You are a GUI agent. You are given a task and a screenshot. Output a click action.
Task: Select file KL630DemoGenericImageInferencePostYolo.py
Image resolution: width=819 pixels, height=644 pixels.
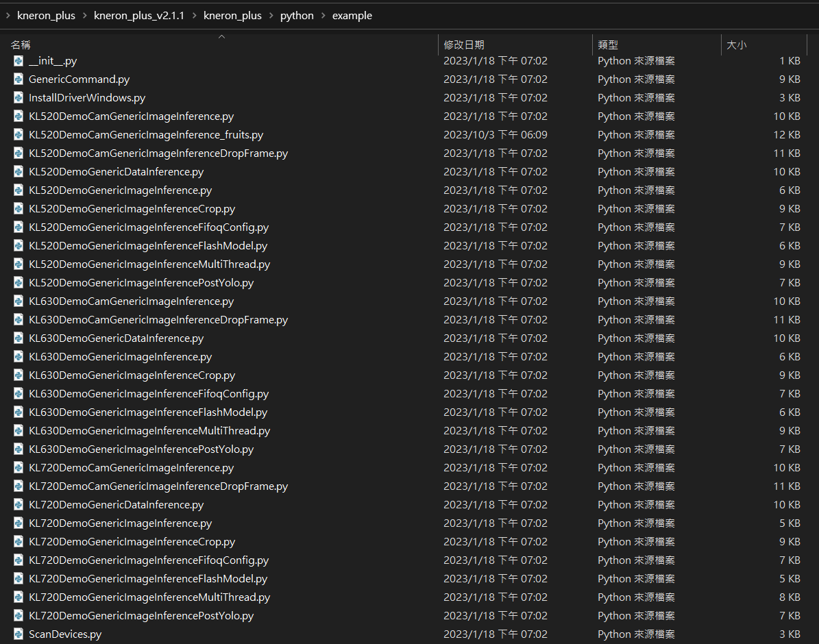pos(141,449)
